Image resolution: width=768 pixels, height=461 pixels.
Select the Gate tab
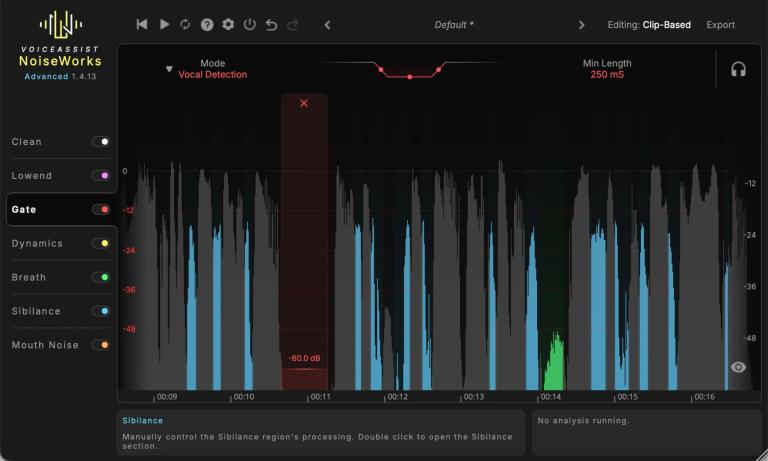coord(24,209)
